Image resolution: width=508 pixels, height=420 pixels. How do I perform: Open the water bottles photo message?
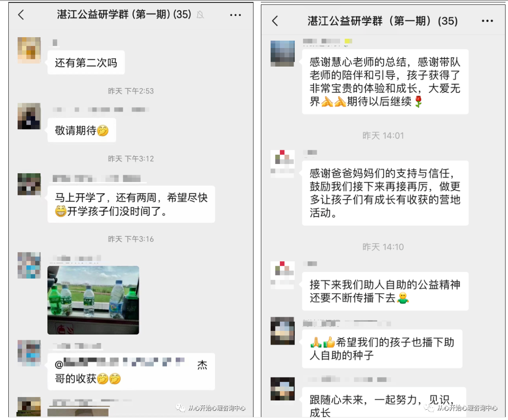(x=93, y=300)
